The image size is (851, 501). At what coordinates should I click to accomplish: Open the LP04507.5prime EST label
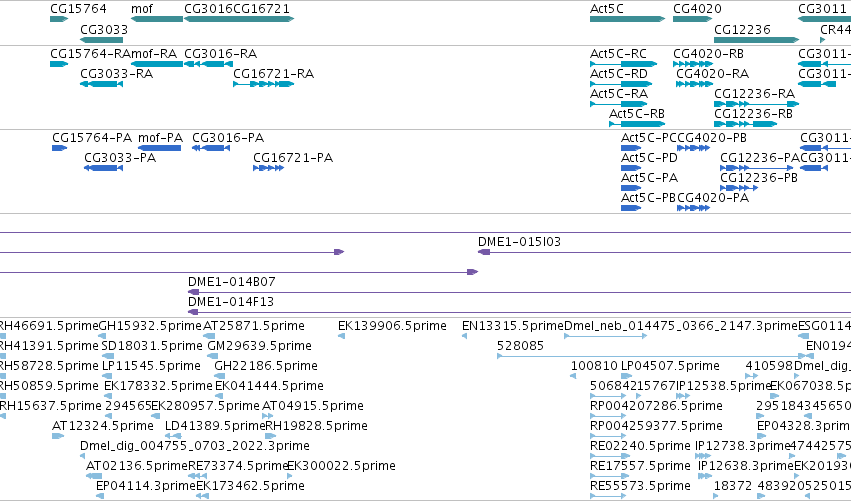(670, 365)
